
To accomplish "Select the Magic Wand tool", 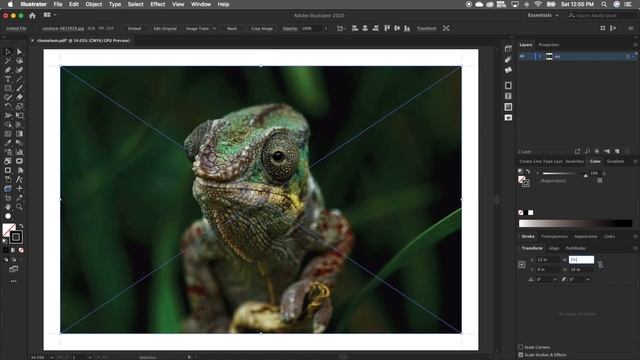I will pyautogui.click(x=8, y=61).
